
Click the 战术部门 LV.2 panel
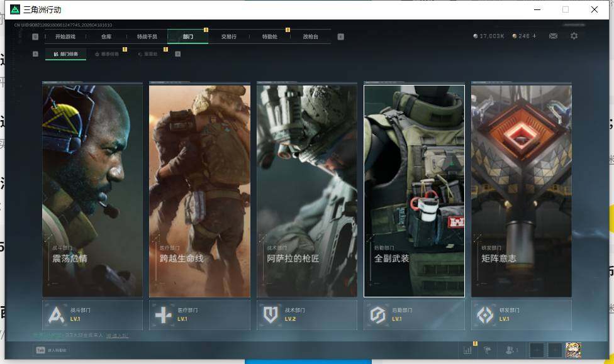[x=307, y=315]
